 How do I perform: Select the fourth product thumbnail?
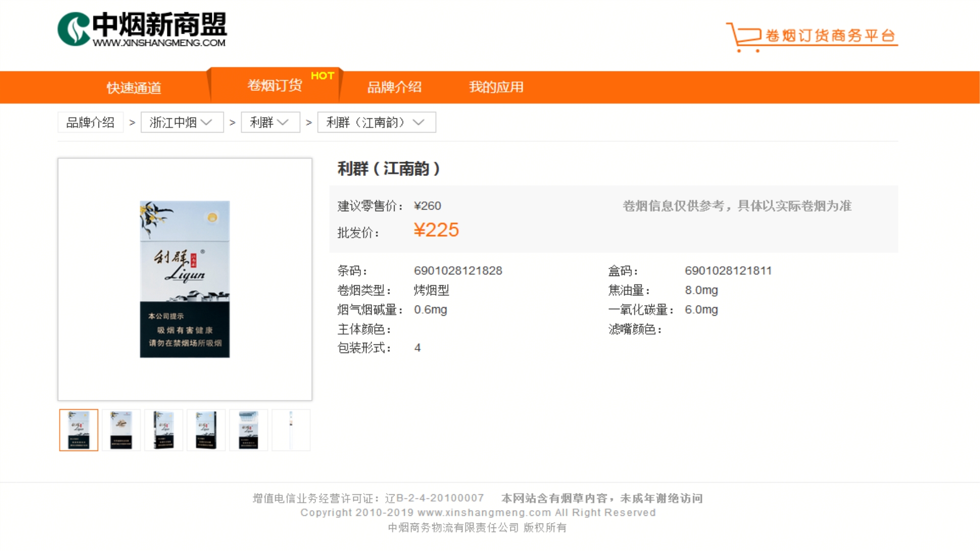[x=206, y=430]
